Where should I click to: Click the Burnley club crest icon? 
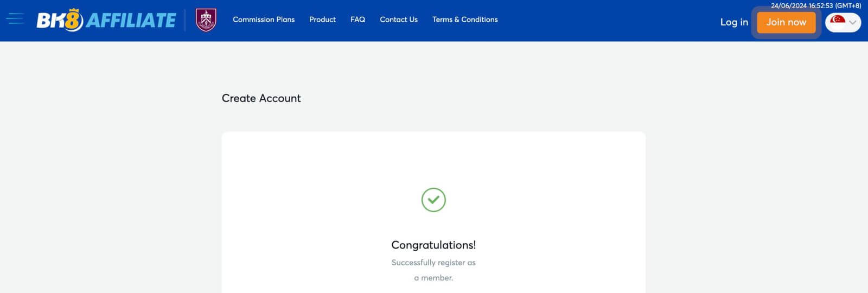point(206,20)
